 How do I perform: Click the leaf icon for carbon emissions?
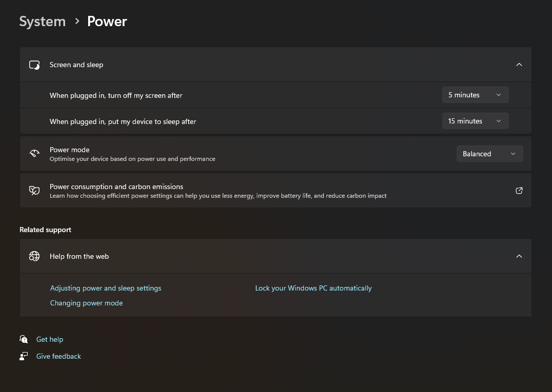(x=34, y=191)
